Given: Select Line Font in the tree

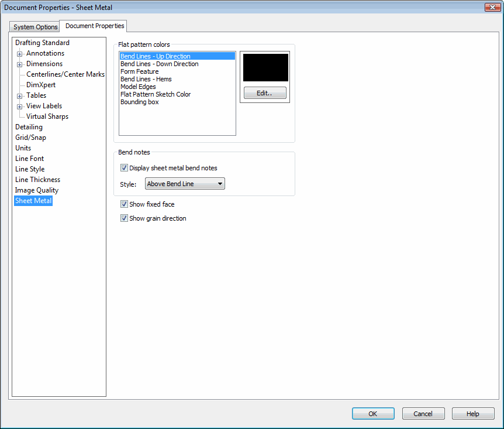Looking at the screenshot, I should pos(30,159).
